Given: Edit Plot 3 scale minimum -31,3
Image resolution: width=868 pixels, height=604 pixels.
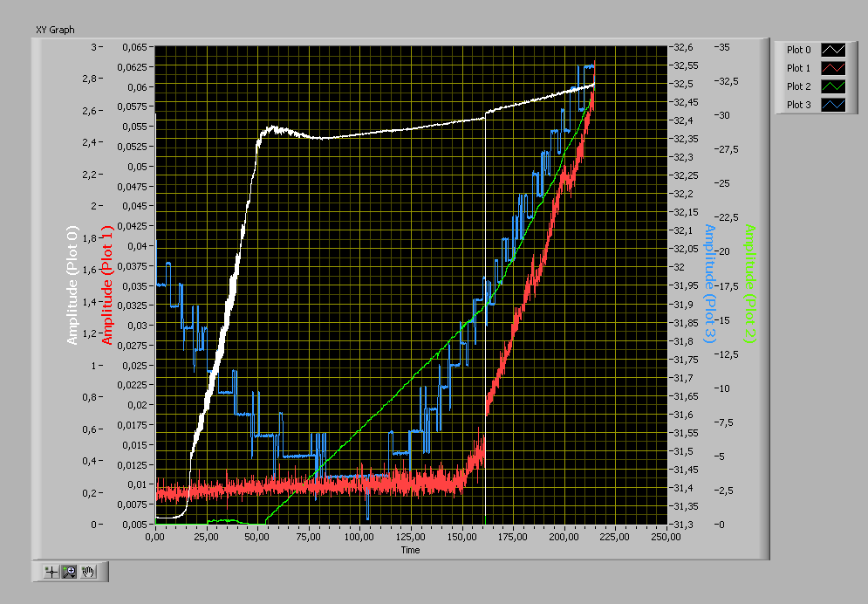Looking at the screenshot, I should [x=683, y=525].
